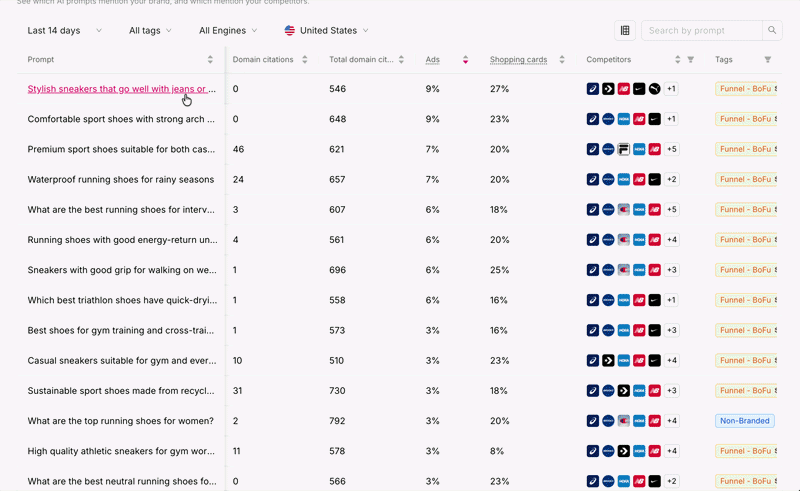Viewport: 800px width, 491px height.
Task: Filter the Competitors column with funnel icon
Action: pos(690,60)
